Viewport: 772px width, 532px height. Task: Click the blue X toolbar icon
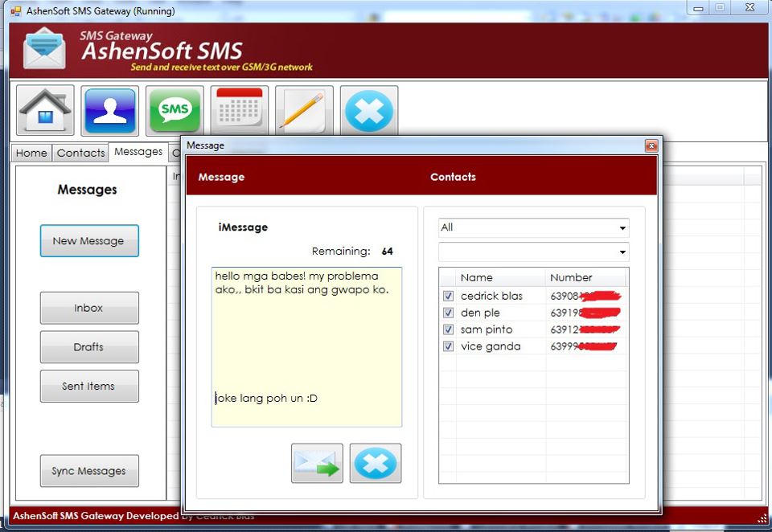pos(369,110)
